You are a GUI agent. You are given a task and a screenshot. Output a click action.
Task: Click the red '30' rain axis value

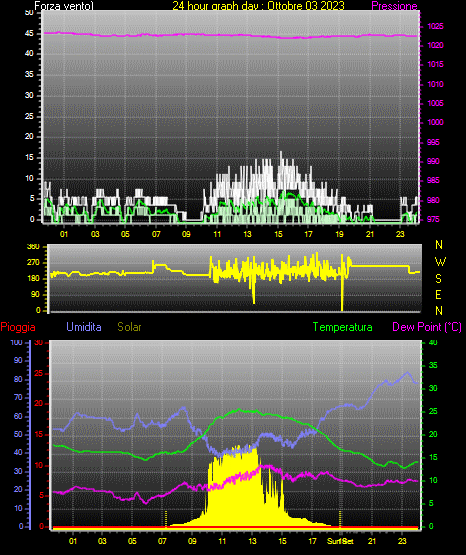point(39,343)
